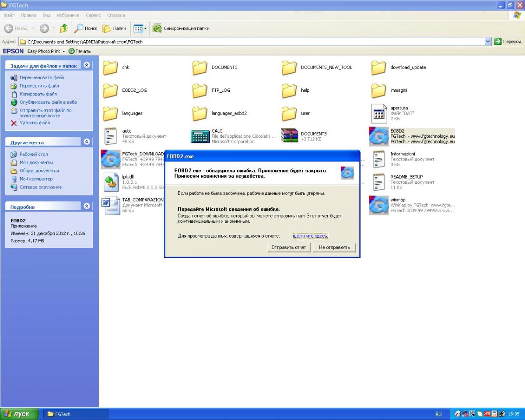Image resolution: width=525 pixels, height=420 pixels.
Task: Go to Мой компьютер in Other Places
Action: [x=36, y=179]
